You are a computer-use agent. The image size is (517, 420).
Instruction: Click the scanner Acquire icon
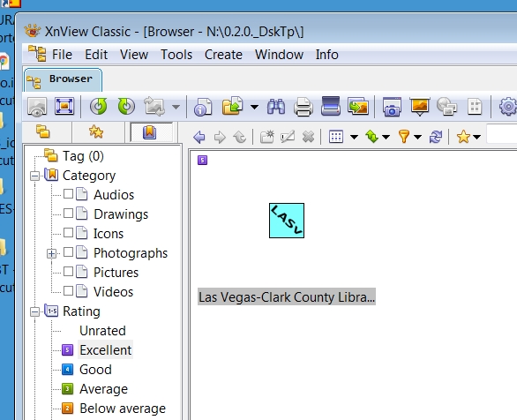point(331,106)
